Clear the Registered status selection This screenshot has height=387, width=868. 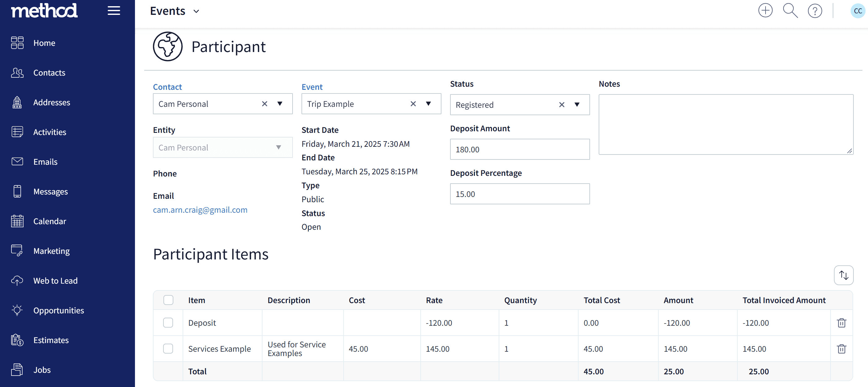pos(562,105)
